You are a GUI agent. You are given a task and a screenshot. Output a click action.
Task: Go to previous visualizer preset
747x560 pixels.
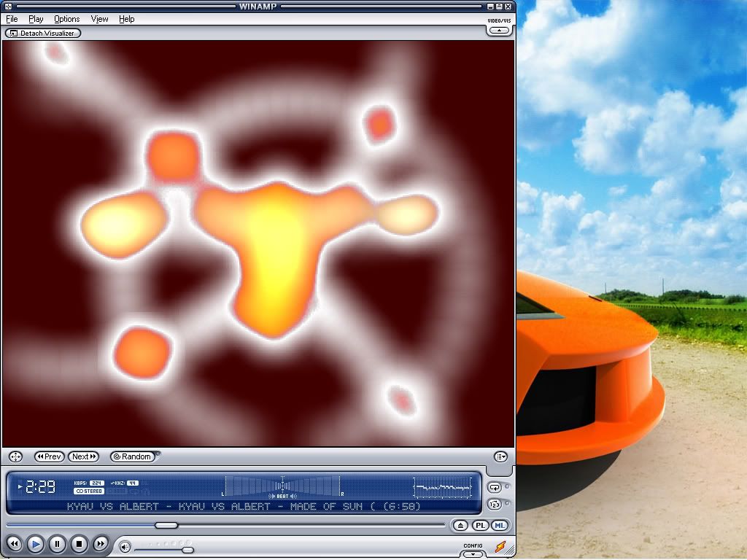pos(50,456)
